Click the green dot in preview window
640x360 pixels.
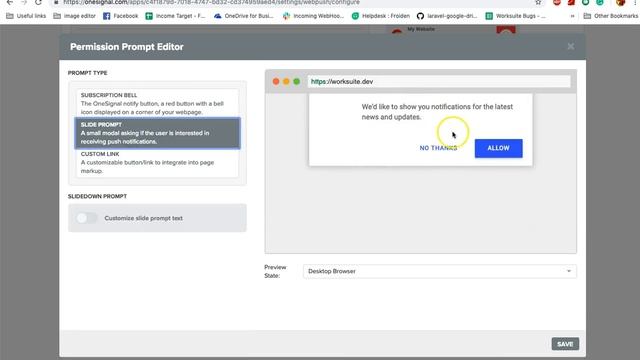pyautogui.click(x=297, y=82)
